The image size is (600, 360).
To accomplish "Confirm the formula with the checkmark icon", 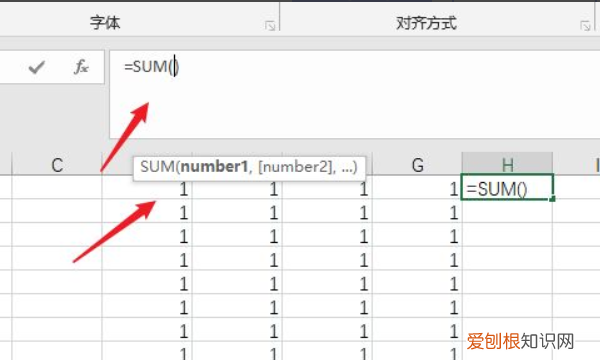I will 37,68.
